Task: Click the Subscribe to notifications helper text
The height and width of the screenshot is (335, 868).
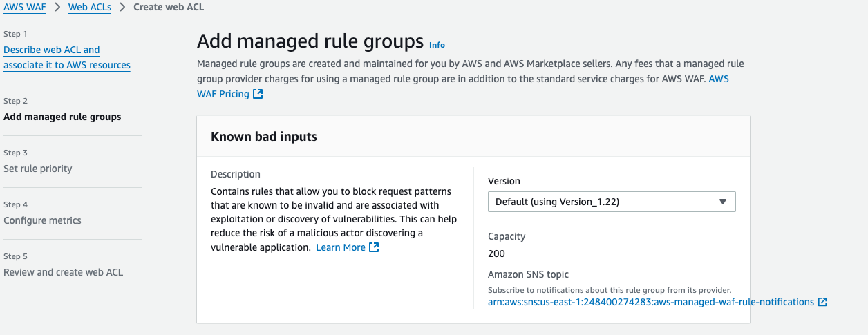Action: pyautogui.click(x=610, y=290)
